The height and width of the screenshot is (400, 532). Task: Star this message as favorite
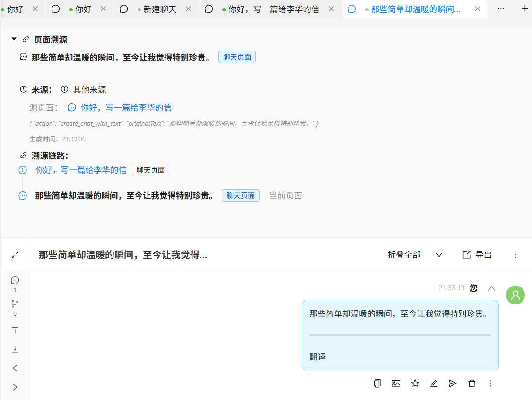click(415, 383)
